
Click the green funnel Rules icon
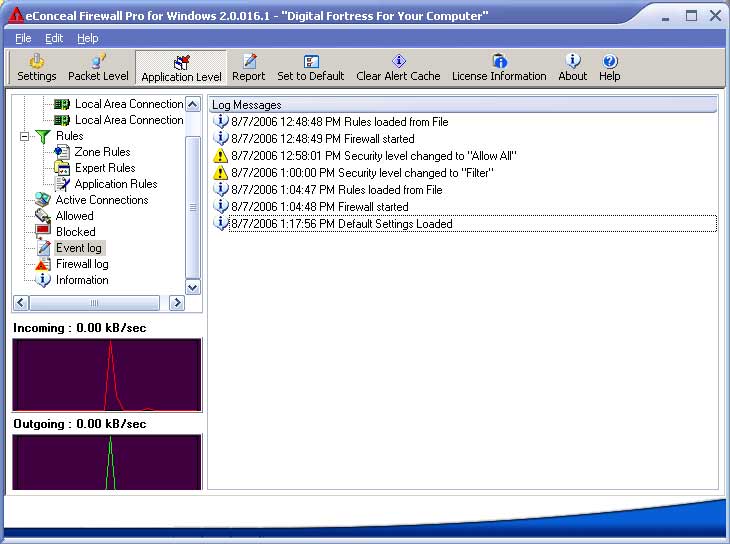tap(43, 136)
